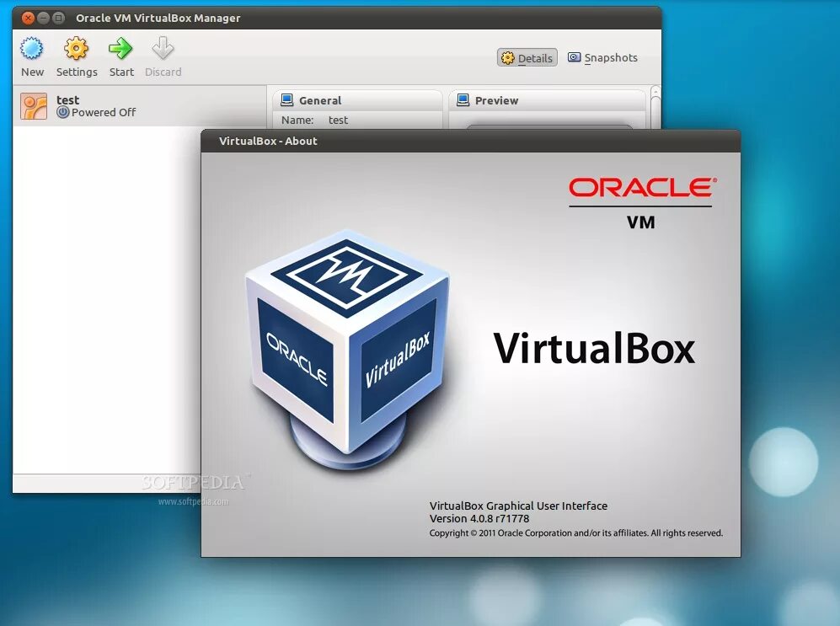This screenshot has width=840, height=626.
Task: Switch to the Details view
Action: [527, 58]
